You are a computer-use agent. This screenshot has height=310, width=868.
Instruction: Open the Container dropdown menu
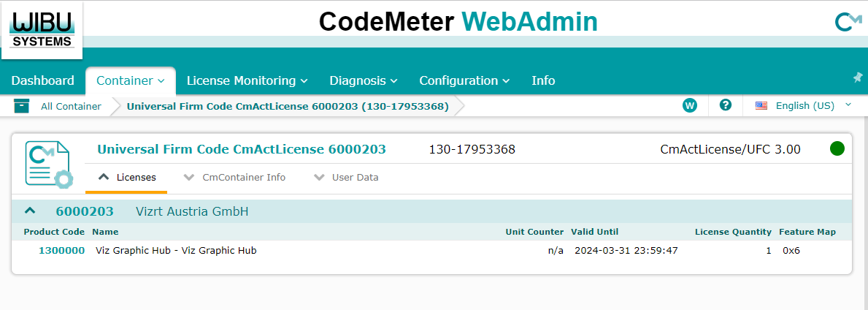(131, 80)
